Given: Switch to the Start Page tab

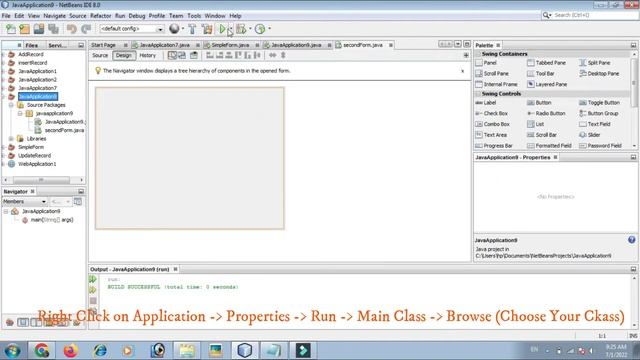Looking at the screenshot, I should [x=104, y=45].
